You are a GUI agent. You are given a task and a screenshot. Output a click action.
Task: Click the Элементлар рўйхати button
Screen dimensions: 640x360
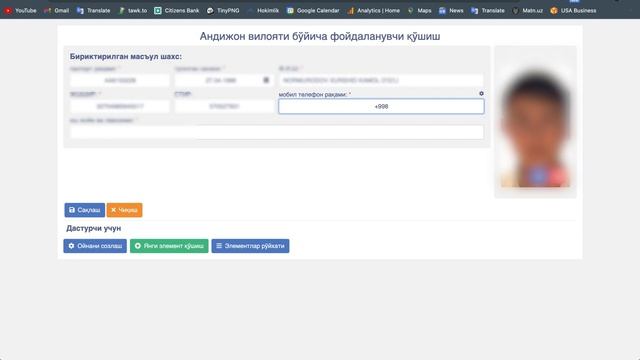[250, 246]
